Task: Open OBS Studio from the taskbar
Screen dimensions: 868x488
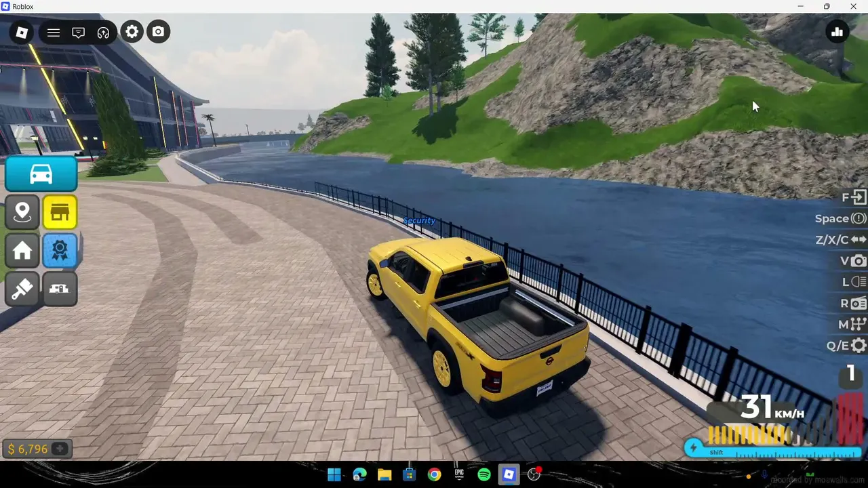Action: [534, 474]
